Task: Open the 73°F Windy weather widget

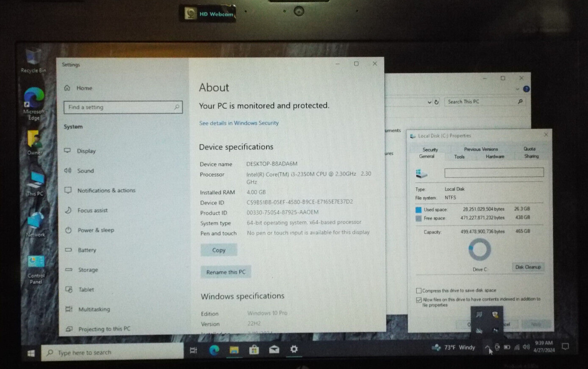Action: coord(453,347)
